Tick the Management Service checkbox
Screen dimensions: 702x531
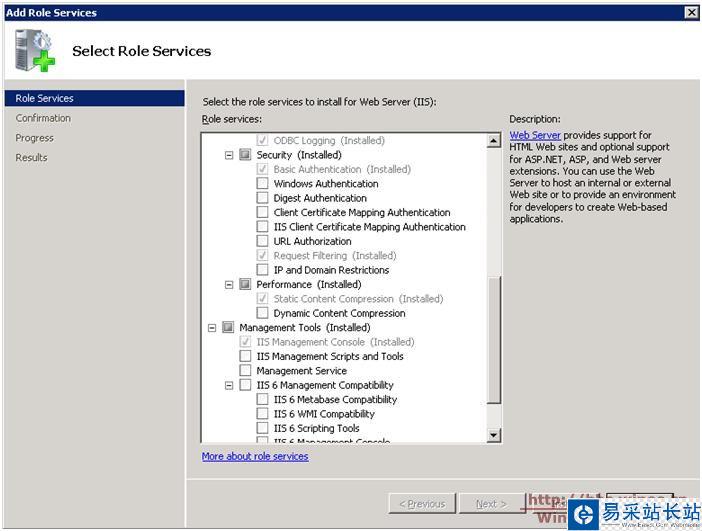click(245, 370)
